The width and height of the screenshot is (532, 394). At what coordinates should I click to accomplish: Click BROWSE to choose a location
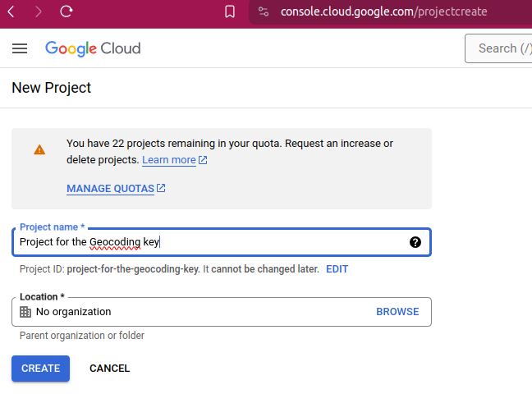[397, 312]
